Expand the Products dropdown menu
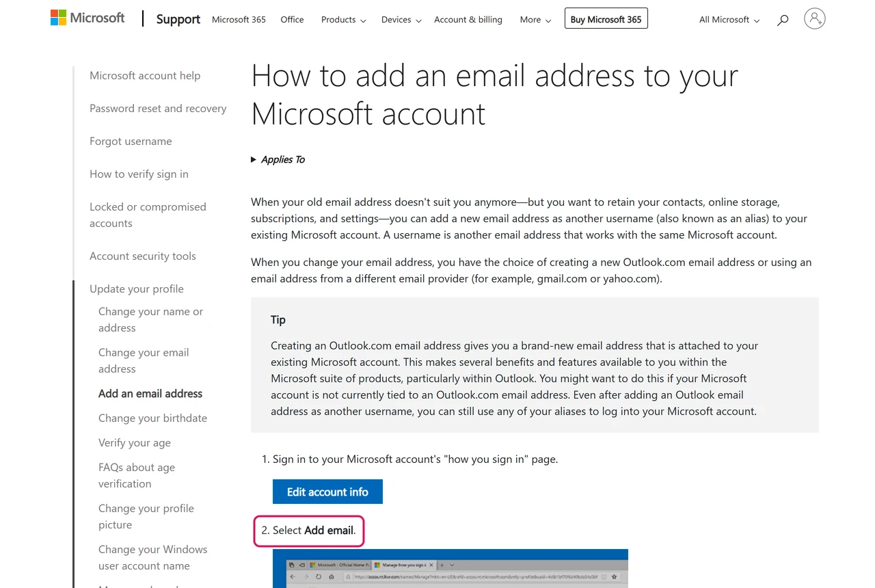 click(x=343, y=20)
